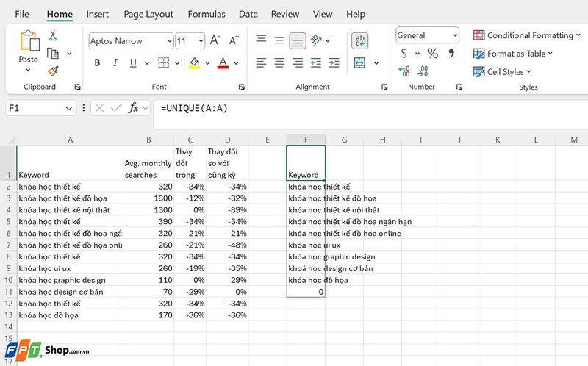Confirm formula entry with the checkmark
The width and height of the screenshot is (588, 366).
[116, 108]
